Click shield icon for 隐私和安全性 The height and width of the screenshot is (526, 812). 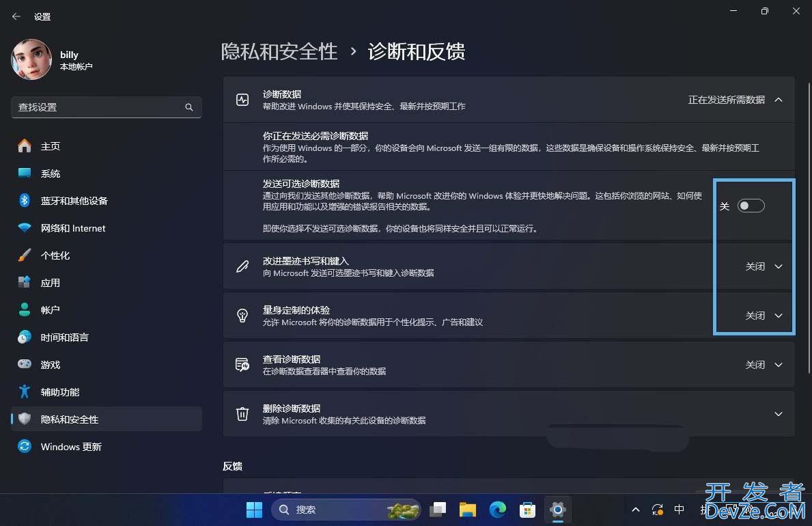[25, 419]
